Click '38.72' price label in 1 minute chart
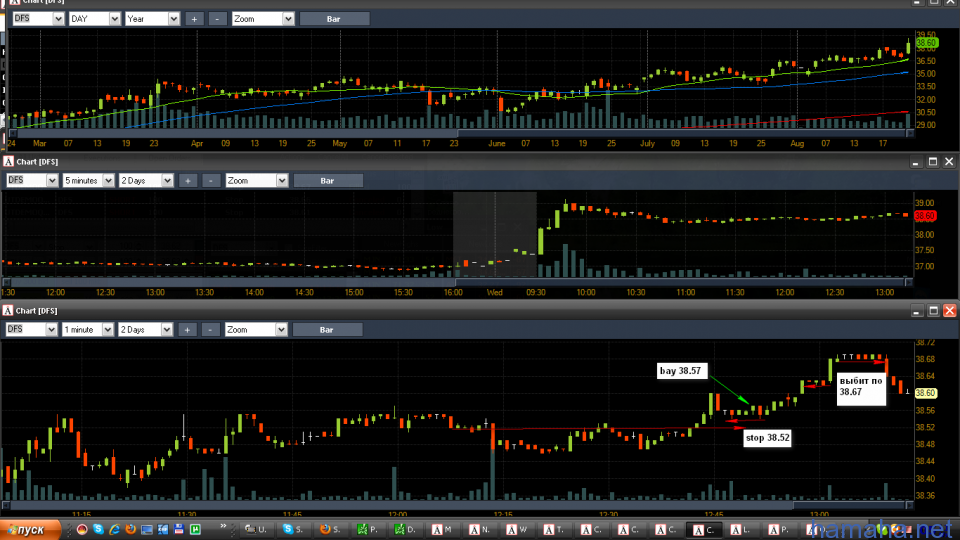This screenshot has width=960, height=540. pyautogui.click(x=925, y=342)
